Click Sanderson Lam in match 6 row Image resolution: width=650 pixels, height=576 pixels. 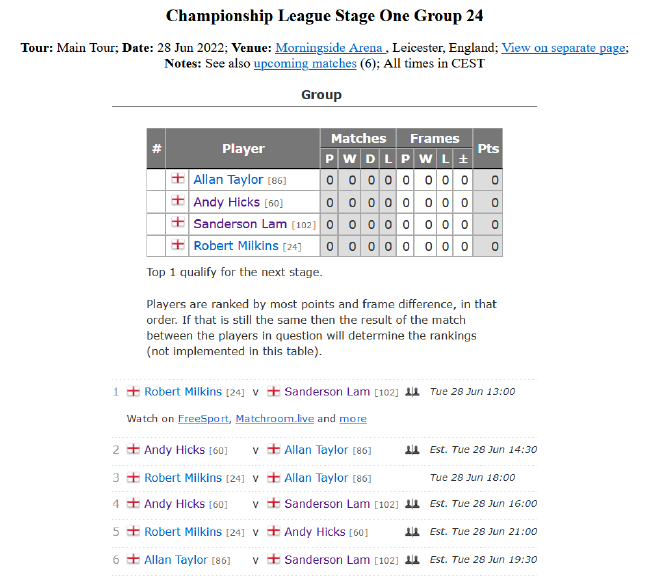[327, 560]
